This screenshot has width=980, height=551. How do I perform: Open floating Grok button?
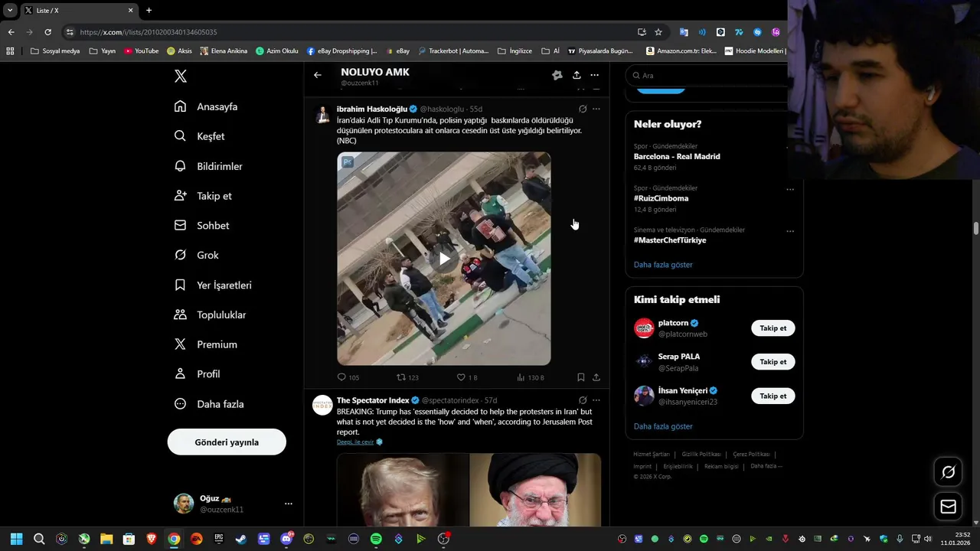click(948, 472)
